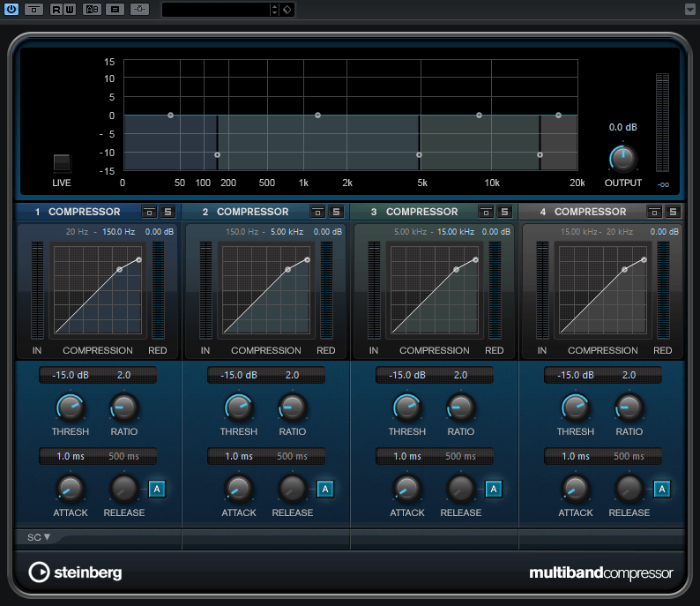
Task: Select the 4 COMPRESSOR band header
Action: [583, 212]
